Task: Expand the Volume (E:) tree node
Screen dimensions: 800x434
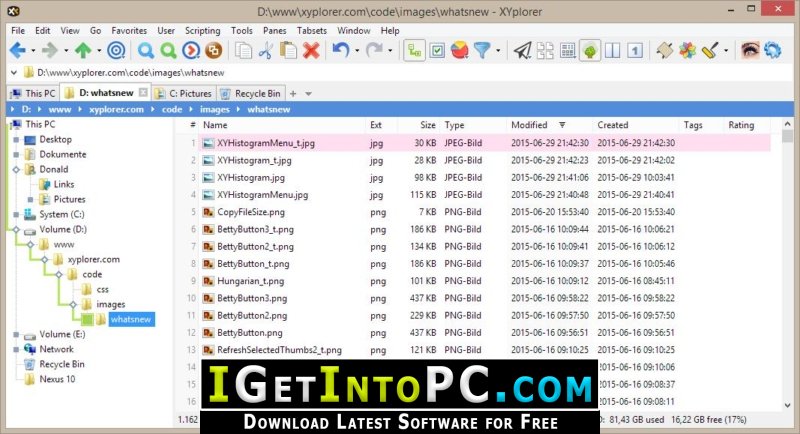Action: (16, 335)
